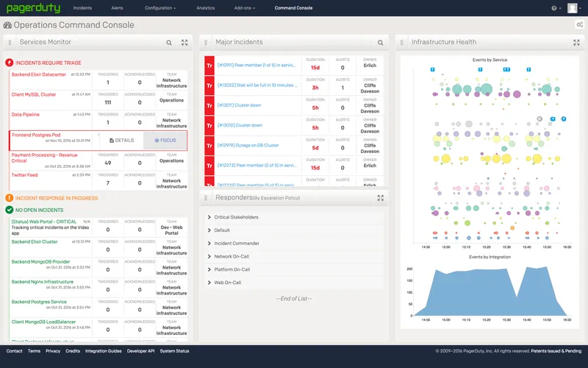Open the help question mark menu
Screen dimensions: 588x368
point(556,8)
